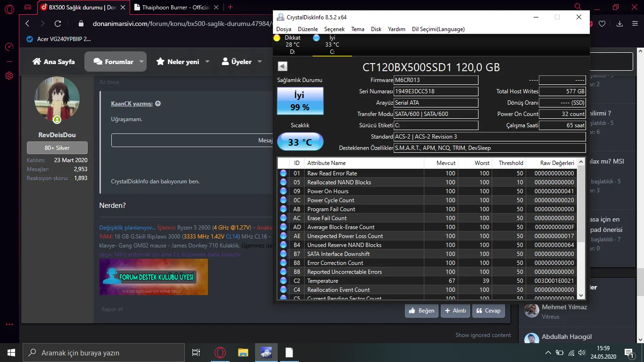Click the status orb beside Temperature attribute

tap(283, 281)
